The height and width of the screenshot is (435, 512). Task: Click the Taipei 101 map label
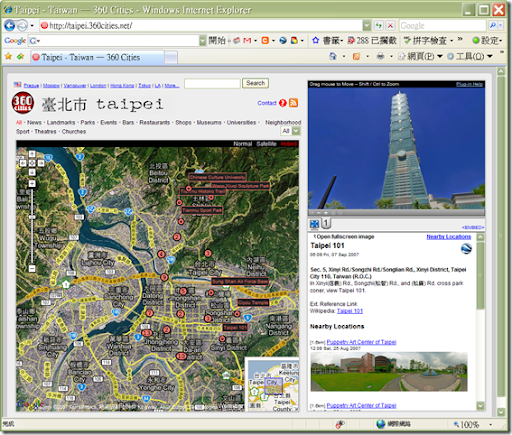click(x=235, y=327)
